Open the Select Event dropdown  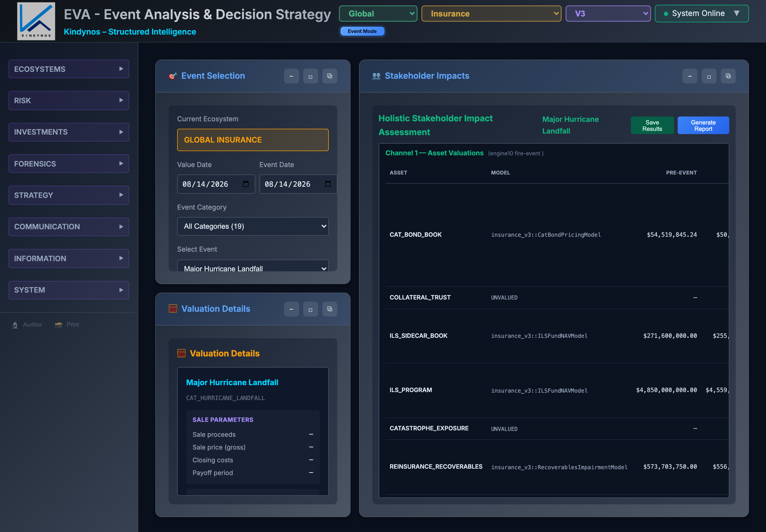coord(253,266)
